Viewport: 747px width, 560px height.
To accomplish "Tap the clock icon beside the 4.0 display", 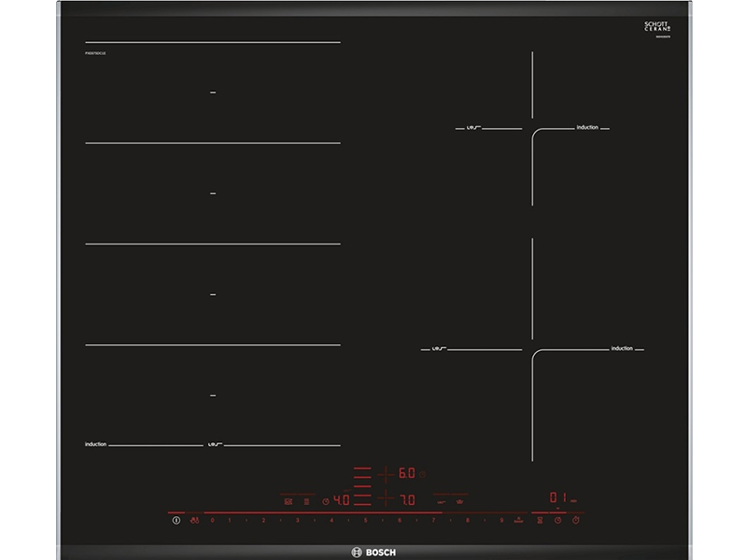I will coord(326,500).
